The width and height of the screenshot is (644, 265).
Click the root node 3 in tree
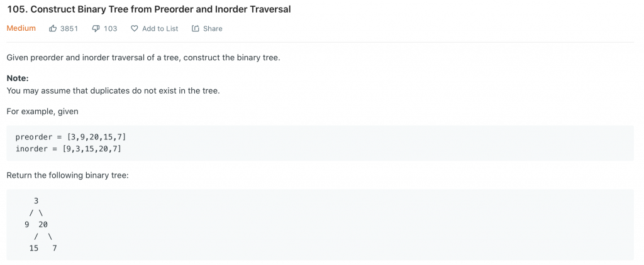pyautogui.click(x=36, y=200)
